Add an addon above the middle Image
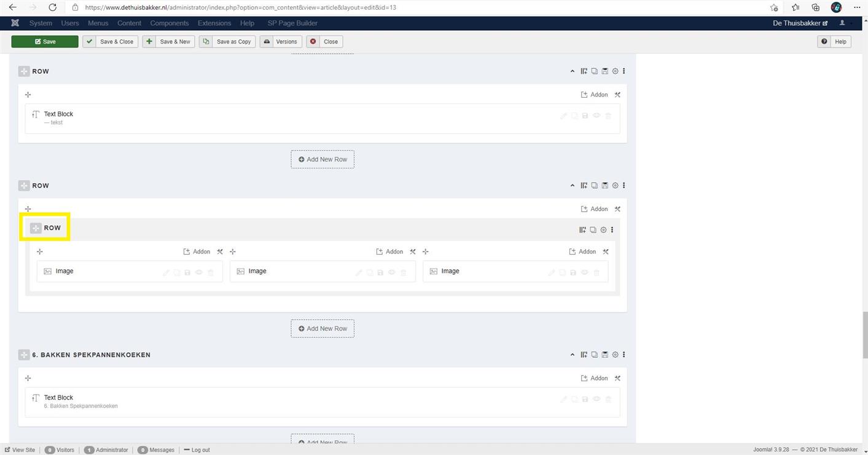868x455 pixels. 389,251
